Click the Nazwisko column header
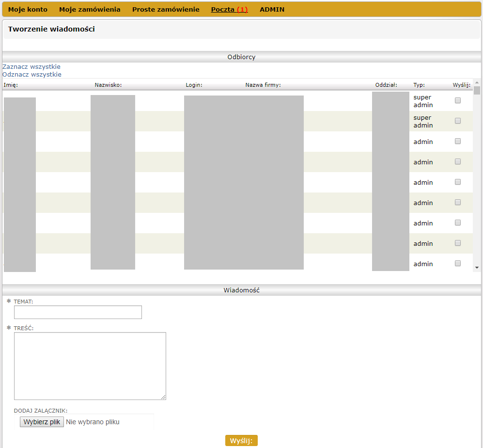483x448 pixels. (x=108, y=85)
